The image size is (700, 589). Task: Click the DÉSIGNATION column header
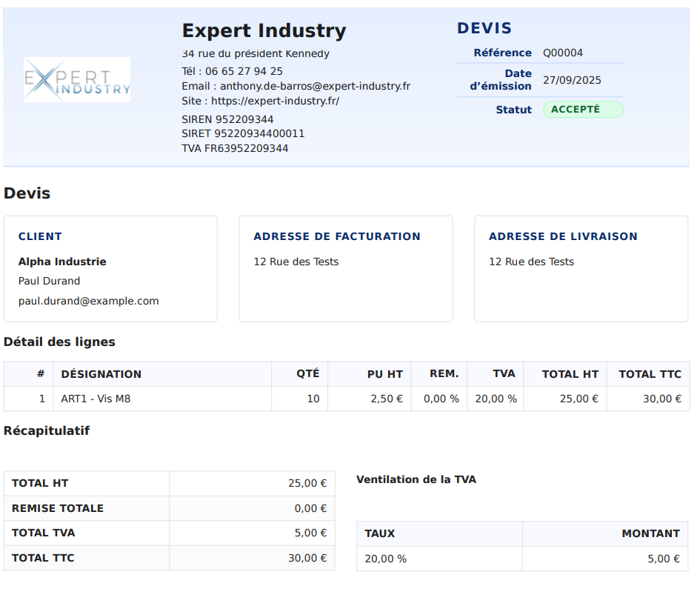click(101, 374)
